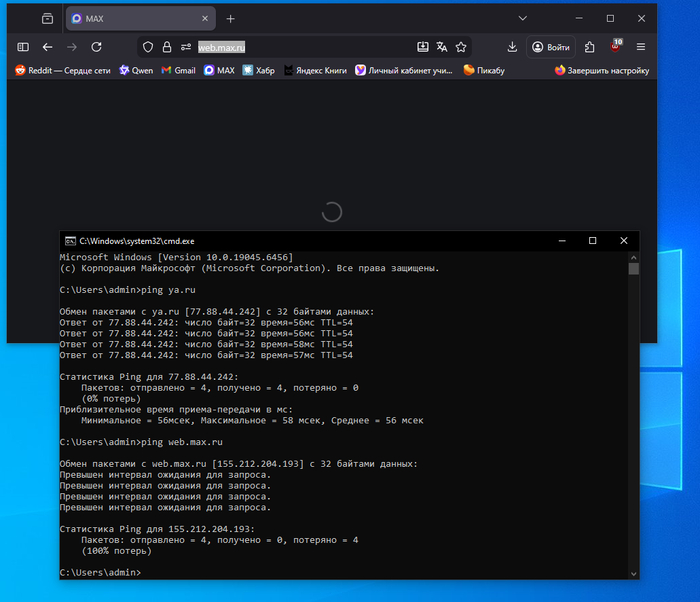Bookmark this page with the star
Screen dimensions: 700x602
(461, 47)
